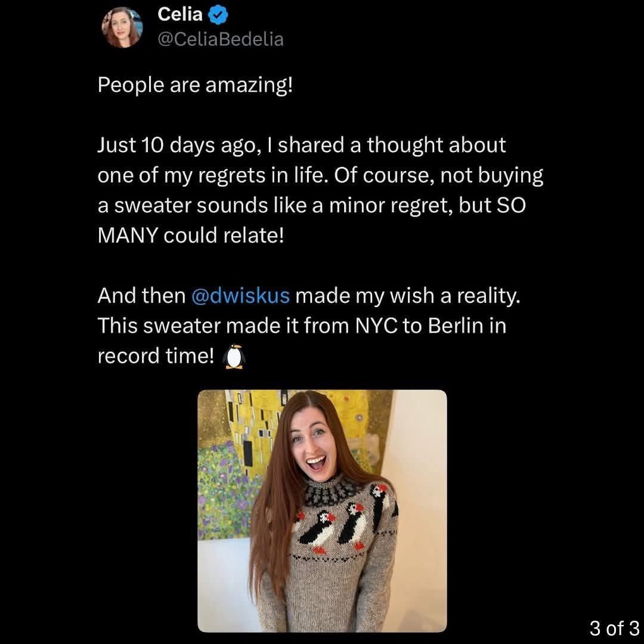
Task: Click the 'People are amazing!' line
Action: point(195,85)
